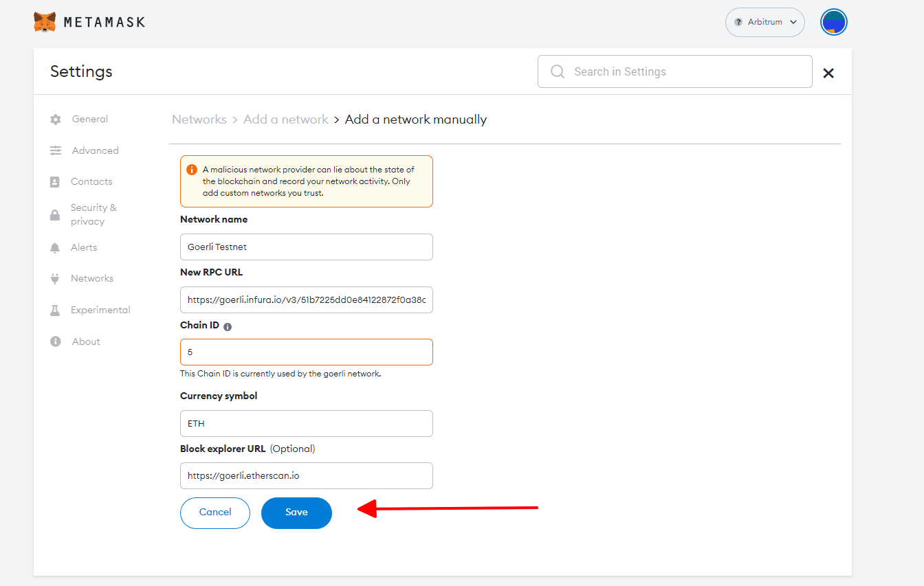Image resolution: width=924 pixels, height=586 pixels.
Task: Go back to Add a network breadcrumb
Action: pos(286,120)
